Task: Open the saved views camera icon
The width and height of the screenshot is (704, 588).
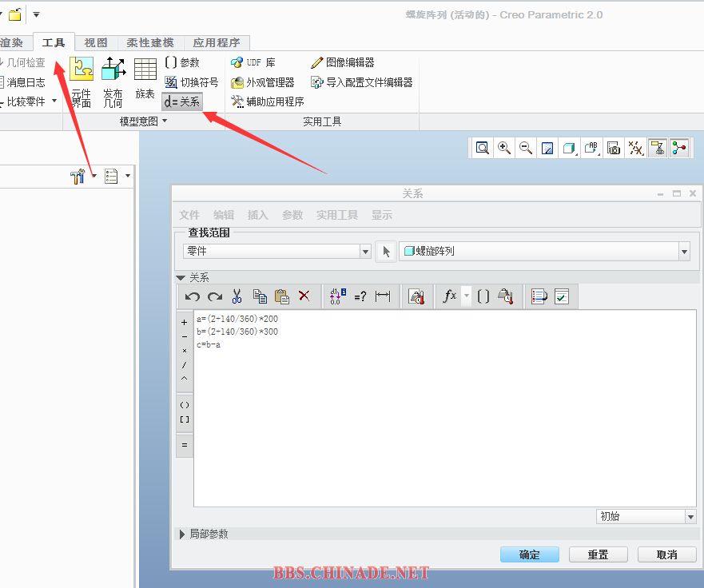Action: (x=614, y=148)
